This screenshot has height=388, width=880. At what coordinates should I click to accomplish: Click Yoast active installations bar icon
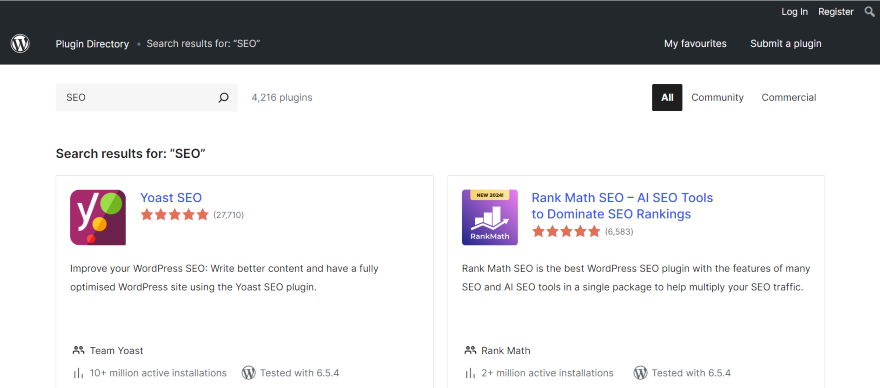point(78,373)
